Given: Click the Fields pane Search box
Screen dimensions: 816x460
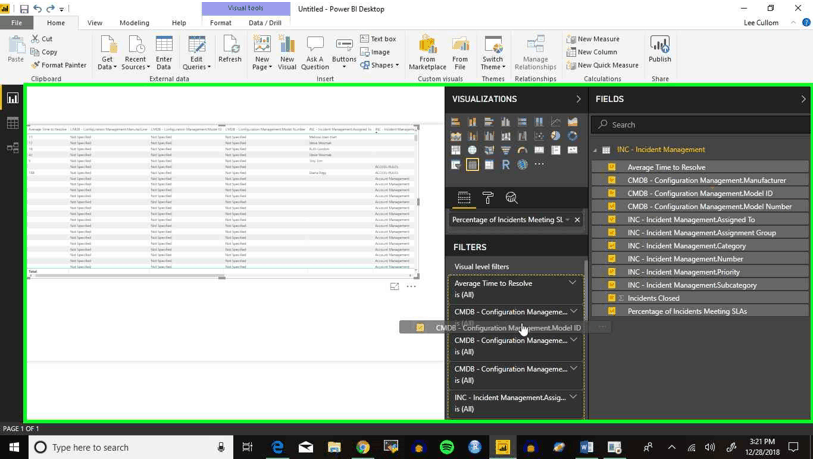Looking at the screenshot, I should (700, 124).
